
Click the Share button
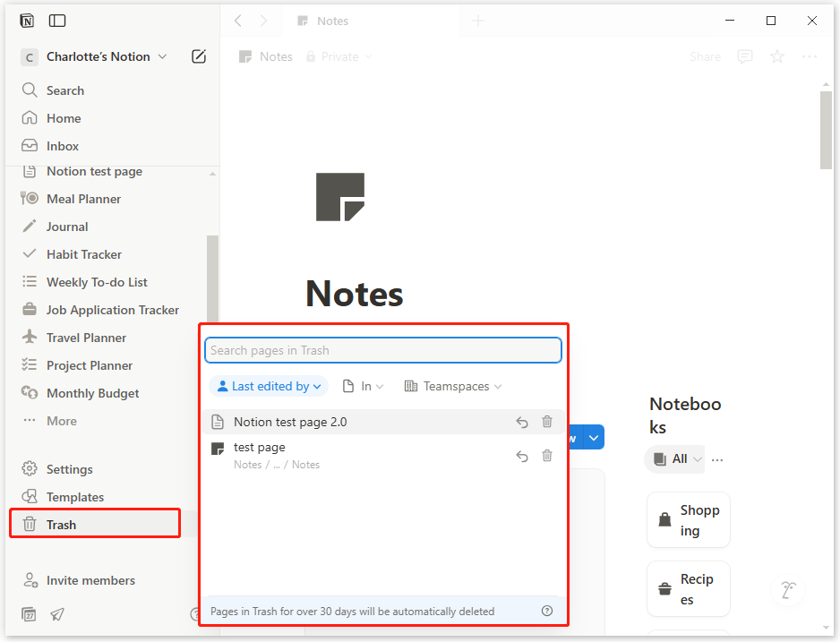click(x=705, y=56)
